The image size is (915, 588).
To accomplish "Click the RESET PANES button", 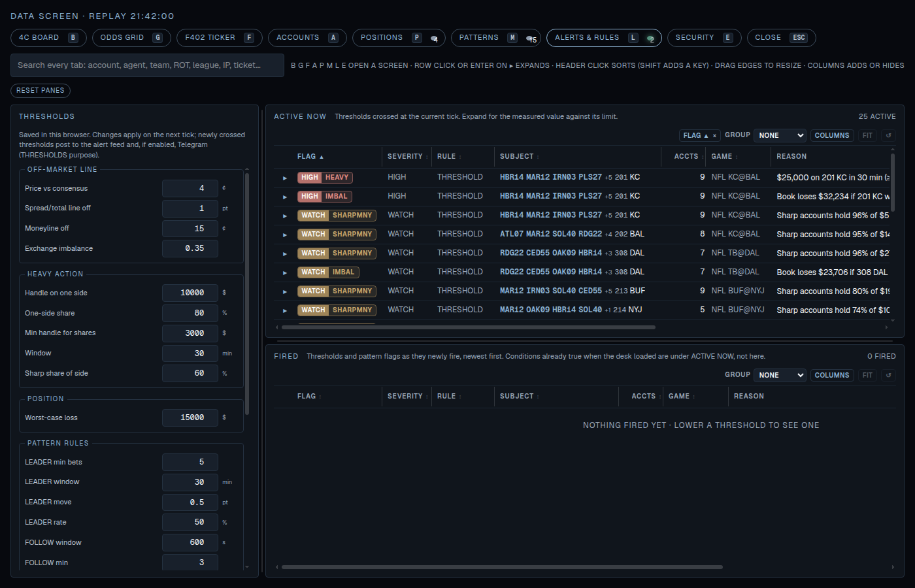I will 41,91.
